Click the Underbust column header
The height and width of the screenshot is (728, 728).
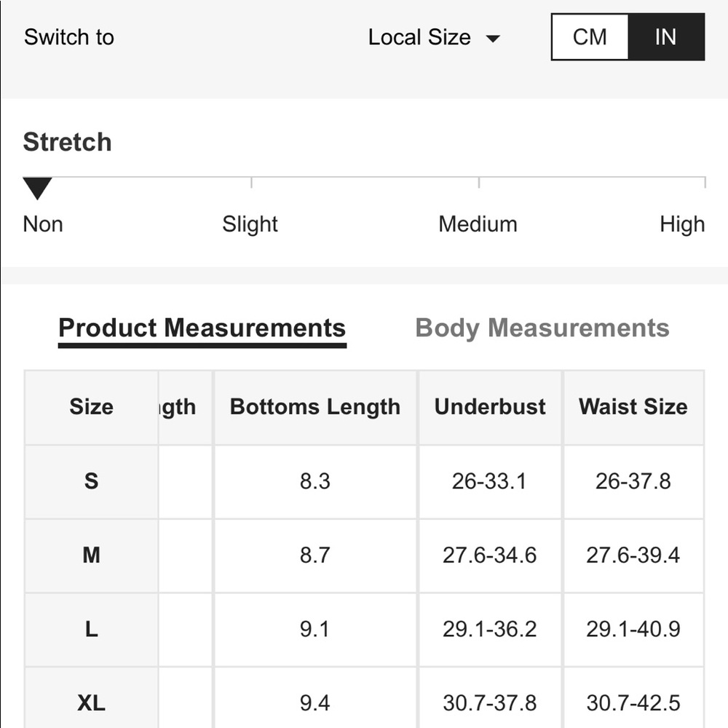pyautogui.click(x=490, y=407)
